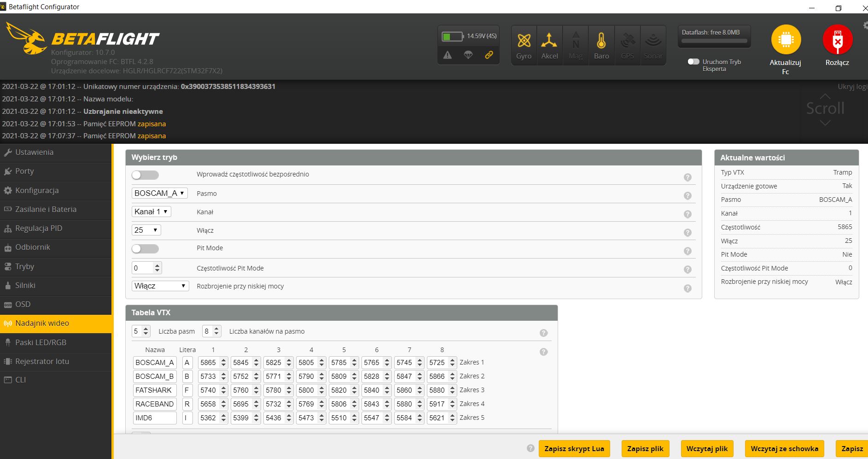Open the Kanał 1 dropdown
The height and width of the screenshot is (459, 868).
pyautogui.click(x=151, y=212)
